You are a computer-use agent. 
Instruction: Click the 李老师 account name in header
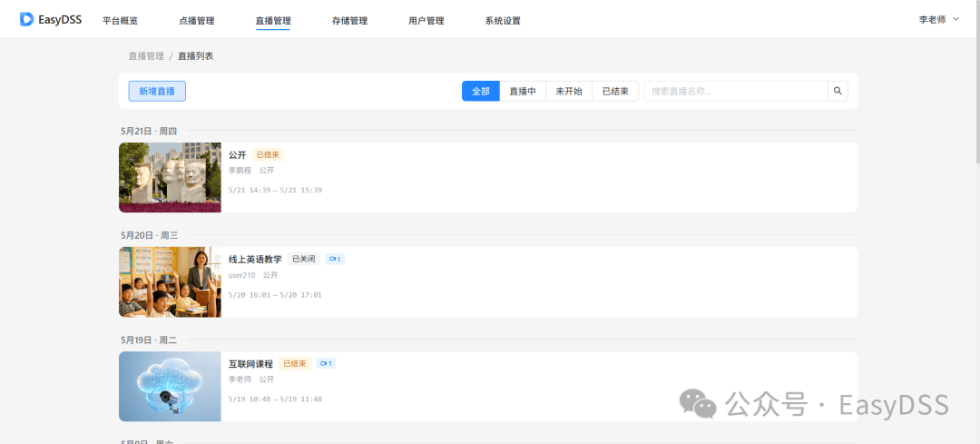tap(932, 19)
